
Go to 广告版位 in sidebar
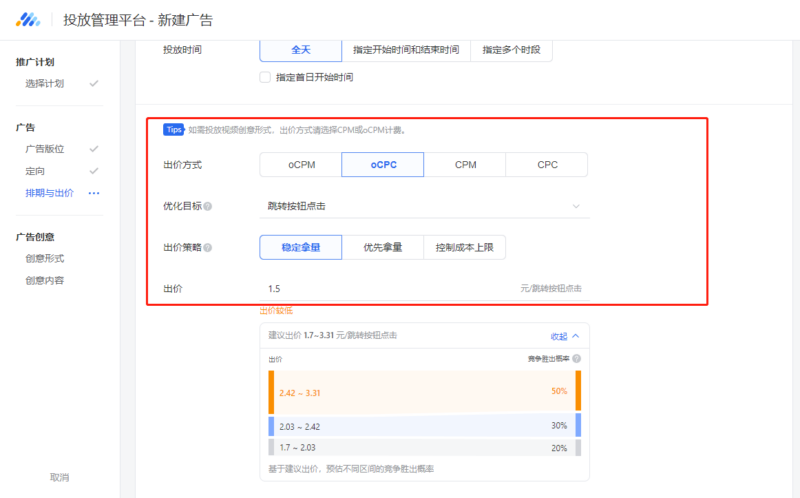pyautogui.click(x=45, y=149)
